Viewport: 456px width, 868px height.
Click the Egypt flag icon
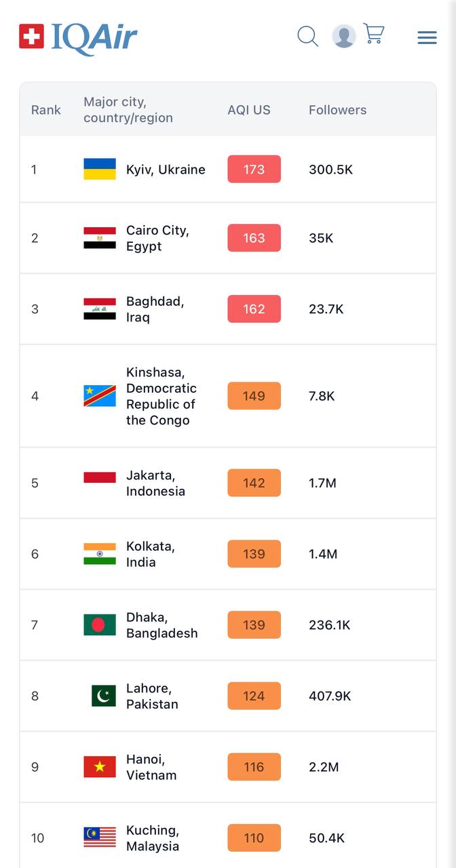point(100,238)
